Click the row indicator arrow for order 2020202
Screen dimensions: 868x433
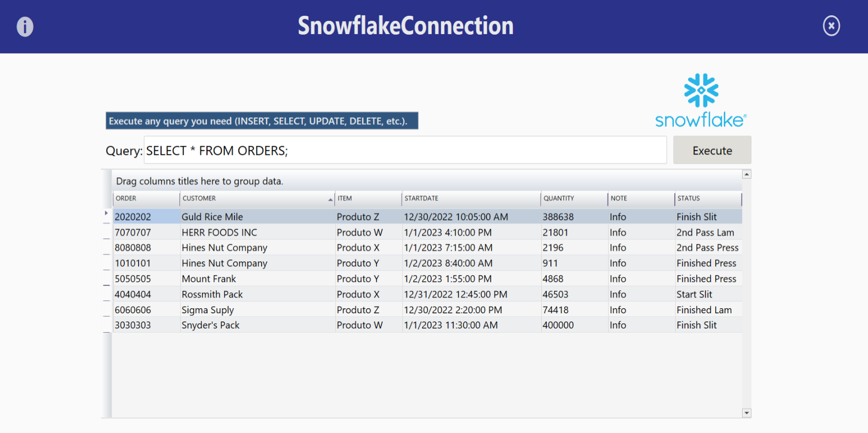107,213
